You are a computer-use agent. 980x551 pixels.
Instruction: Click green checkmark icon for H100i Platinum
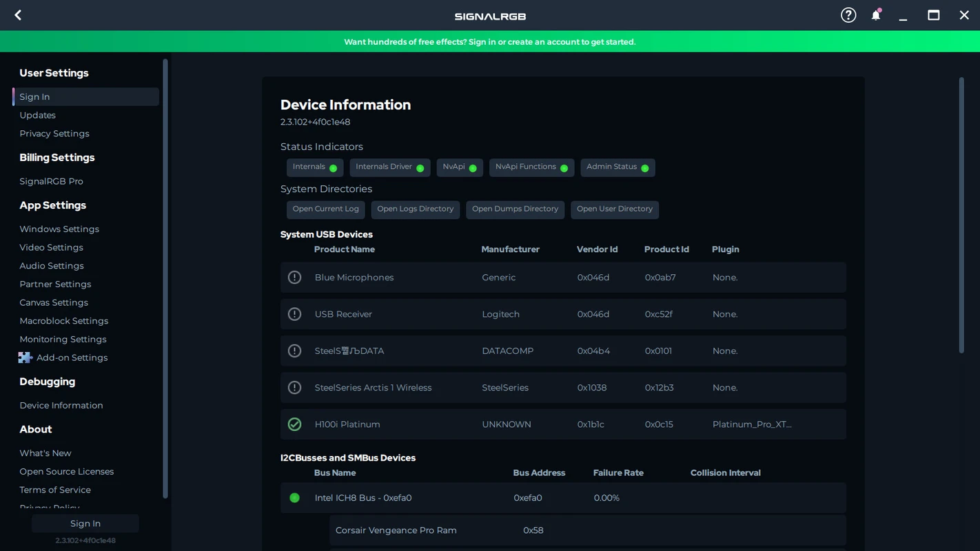pyautogui.click(x=294, y=424)
